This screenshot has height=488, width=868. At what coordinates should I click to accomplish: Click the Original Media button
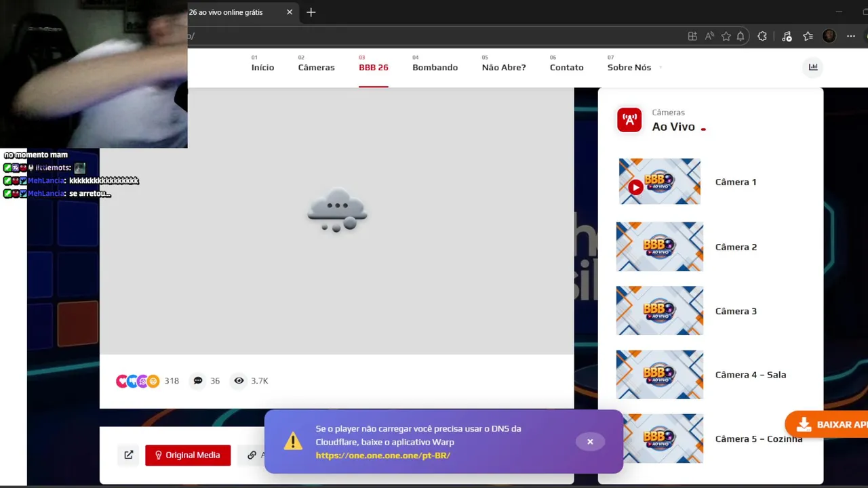pyautogui.click(x=188, y=455)
